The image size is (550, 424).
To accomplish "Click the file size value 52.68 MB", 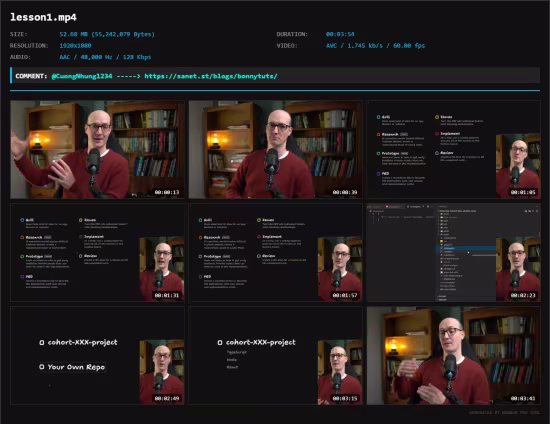I will 107,34.
